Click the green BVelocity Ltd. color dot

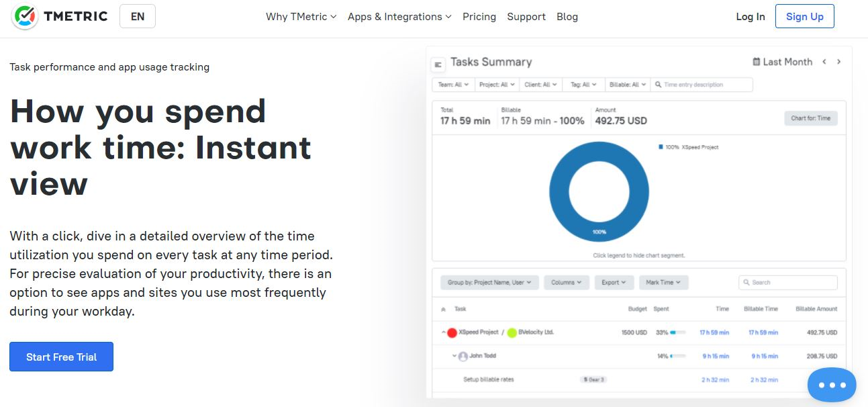point(512,332)
